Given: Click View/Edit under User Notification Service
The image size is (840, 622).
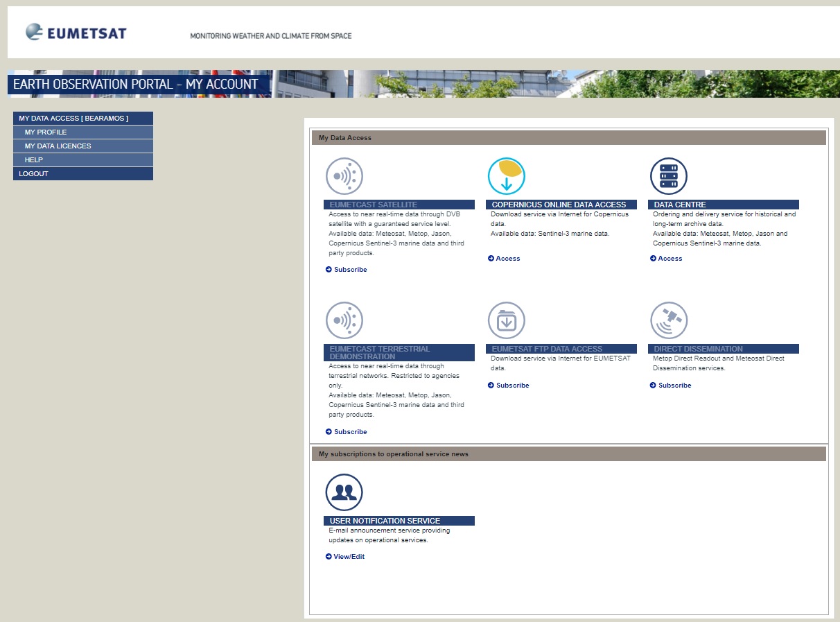Looking at the screenshot, I should (x=345, y=557).
